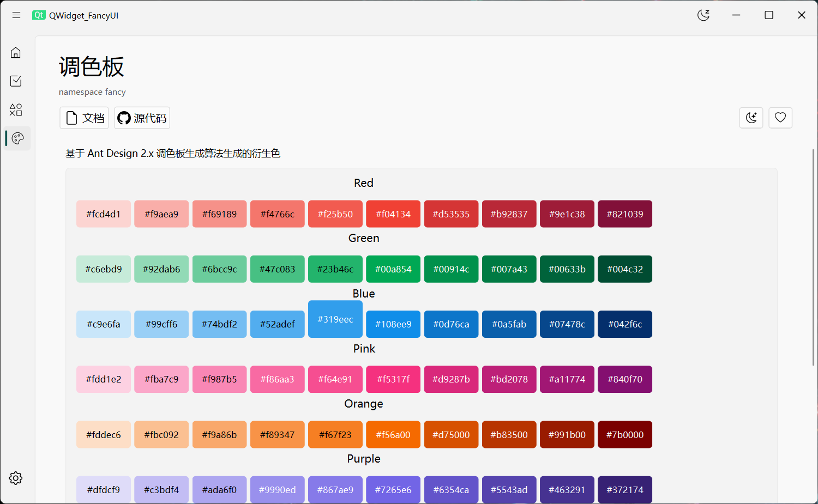Open the shapes components sidebar page

16,110
